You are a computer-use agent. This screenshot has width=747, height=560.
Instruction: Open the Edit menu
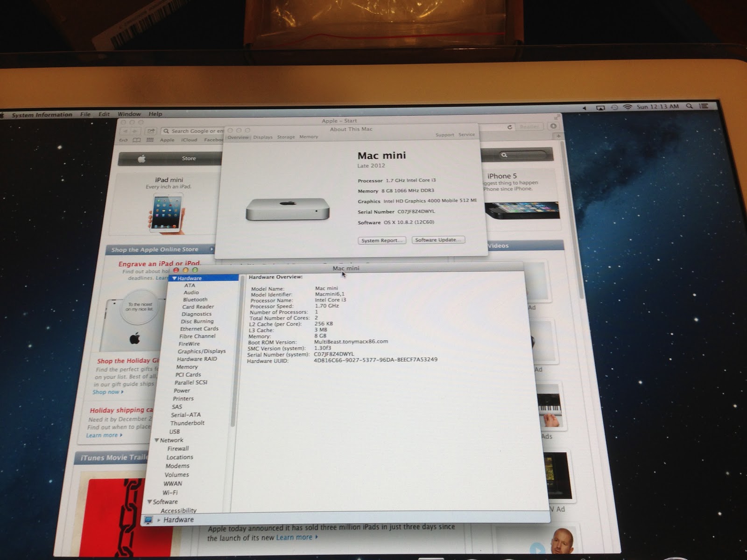pos(104,114)
